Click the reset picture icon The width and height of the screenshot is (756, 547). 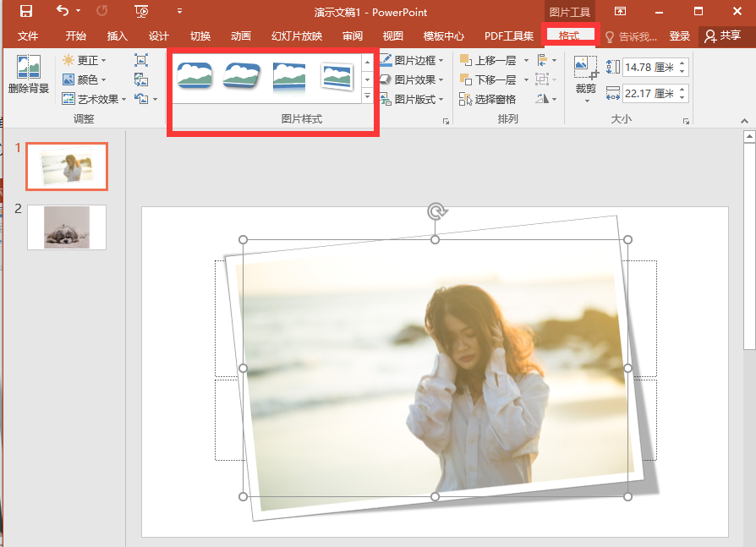pos(141,99)
